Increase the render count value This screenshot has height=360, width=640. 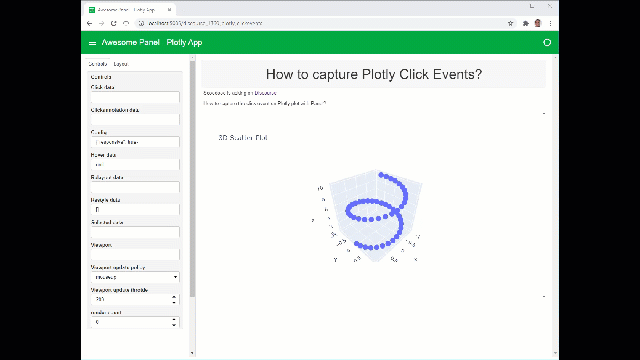[x=174, y=320]
